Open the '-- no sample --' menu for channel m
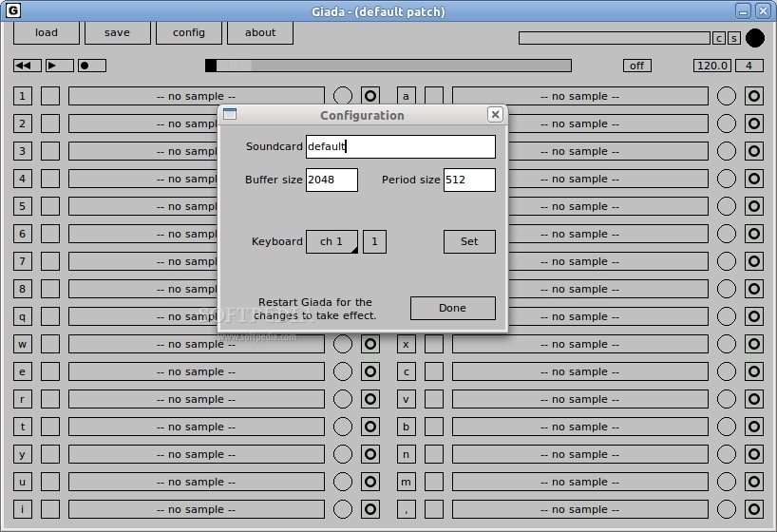Image resolution: width=777 pixels, height=532 pixels. 579,482
